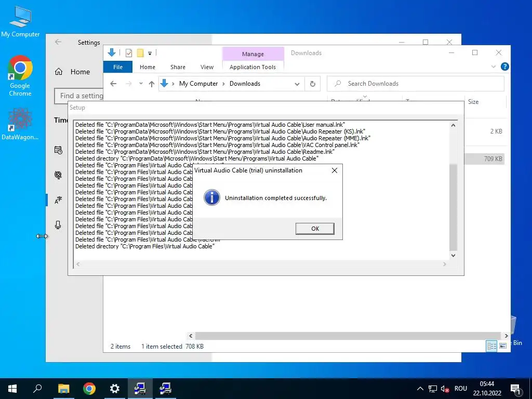
Task: Open the muted volume tray icon
Action: (445, 389)
